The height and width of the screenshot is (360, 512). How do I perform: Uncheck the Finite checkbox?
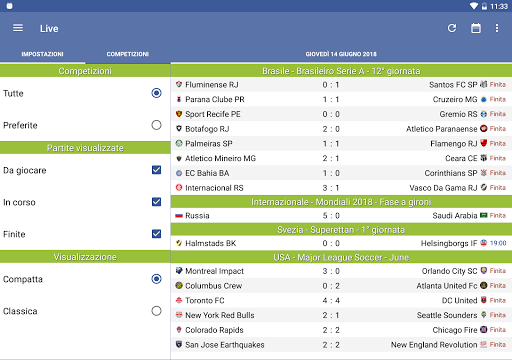coord(156,234)
